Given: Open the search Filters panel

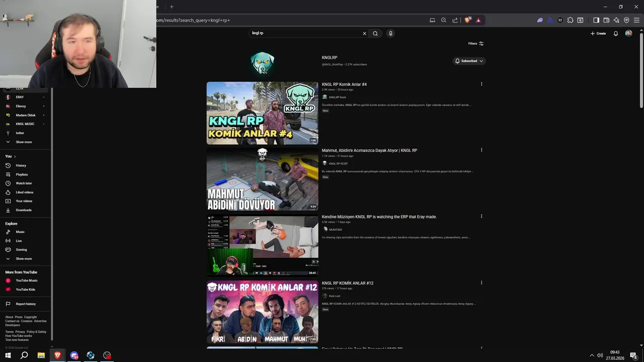Looking at the screenshot, I should click(x=476, y=44).
